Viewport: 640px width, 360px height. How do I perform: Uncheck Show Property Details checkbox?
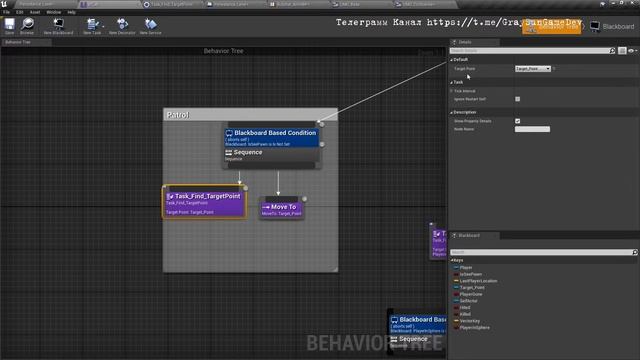tap(518, 121)
